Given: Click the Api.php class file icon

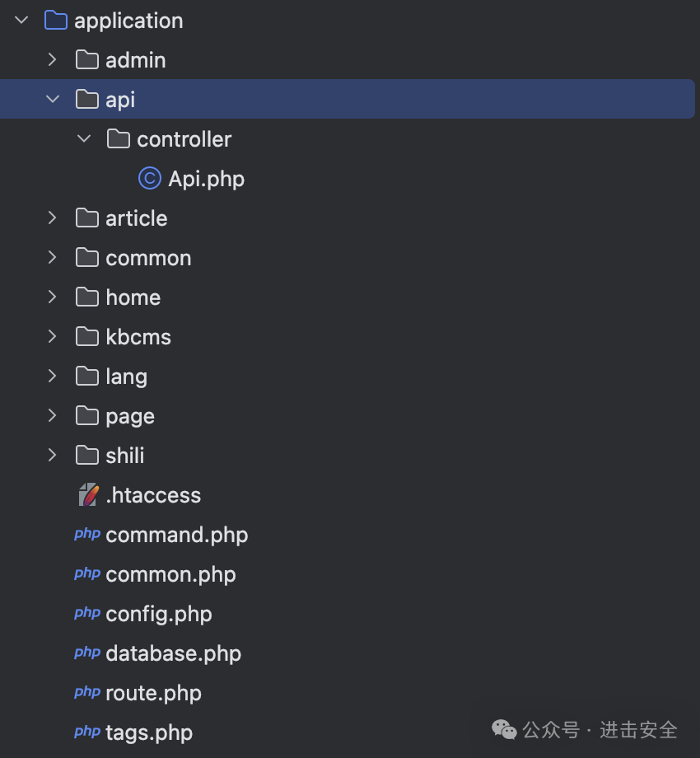Looking at the screenshot, I should tap(149, 179).
